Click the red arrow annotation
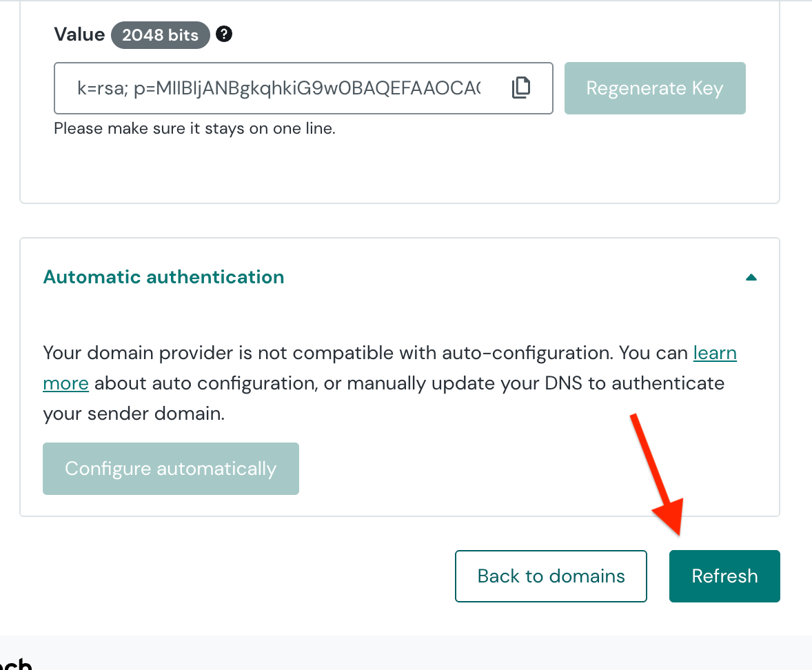The height and width of the screenshot is (670, 812). coord(658,474)
